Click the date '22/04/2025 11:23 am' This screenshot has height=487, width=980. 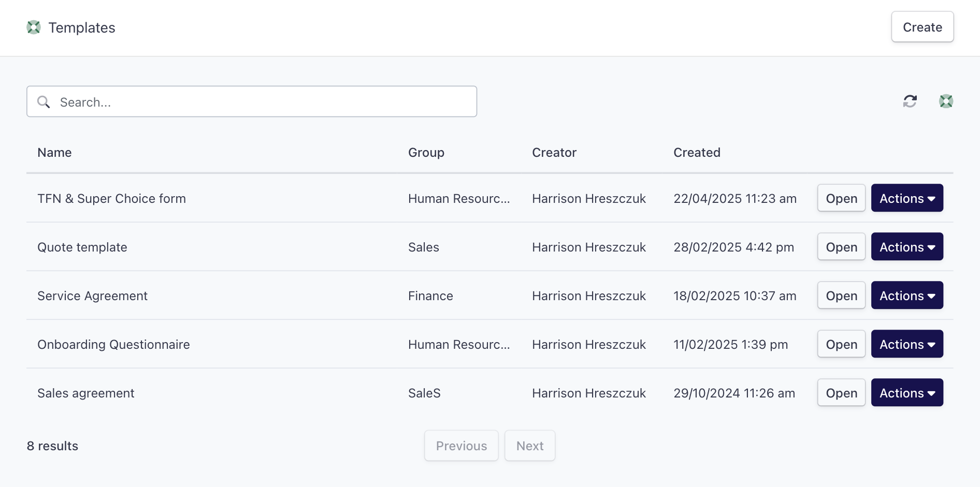pos(735,199)
